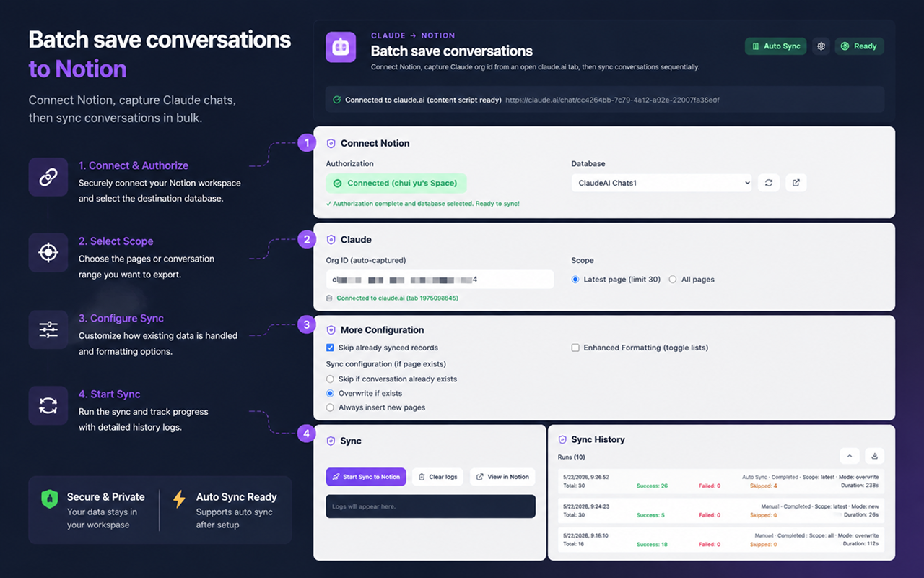The height and width of the screenshot is (578, 924).
Task: Click the robot app logo icon
Action: (341, 47)
